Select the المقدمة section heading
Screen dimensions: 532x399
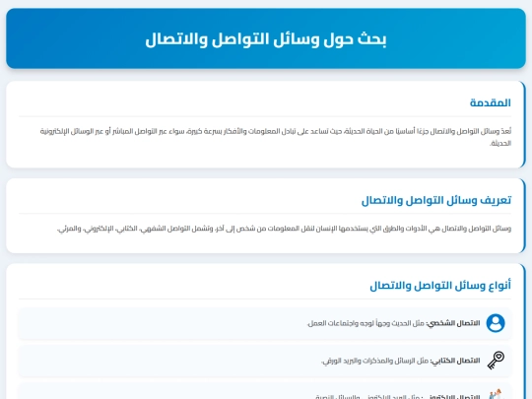[x=491, y=102]
